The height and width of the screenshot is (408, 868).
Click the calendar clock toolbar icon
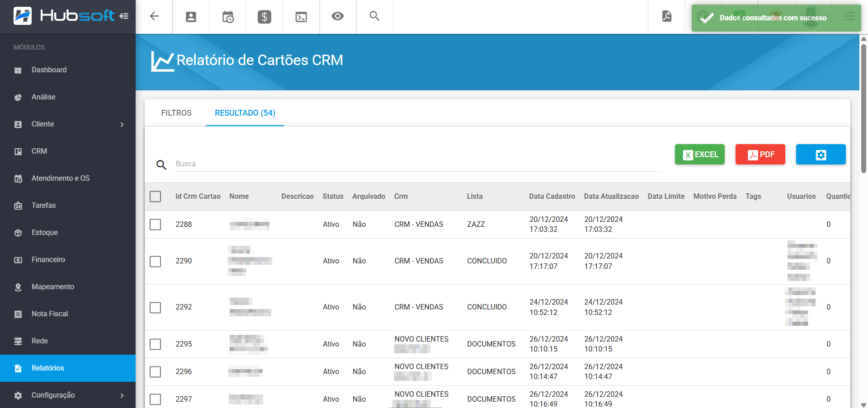click(228, 17)
